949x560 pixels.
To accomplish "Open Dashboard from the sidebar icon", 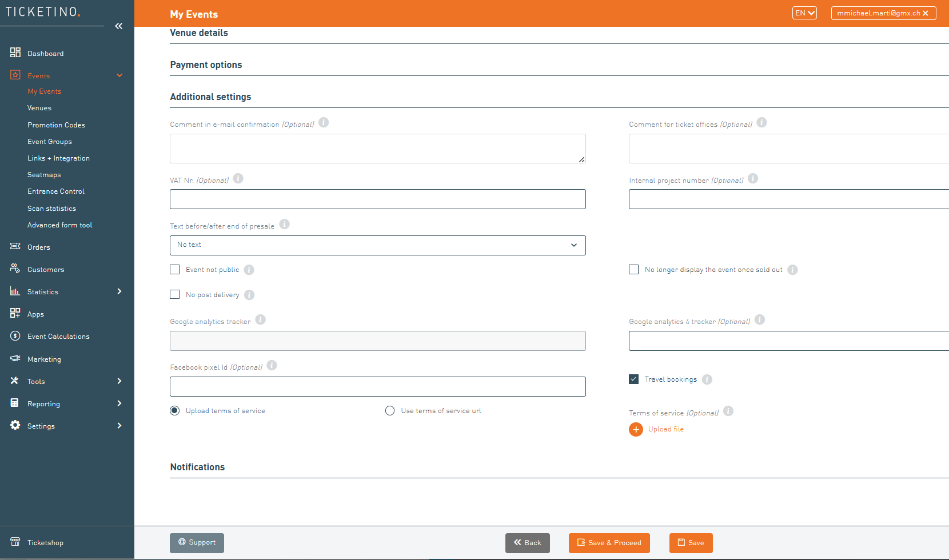I will click(15, 53).
